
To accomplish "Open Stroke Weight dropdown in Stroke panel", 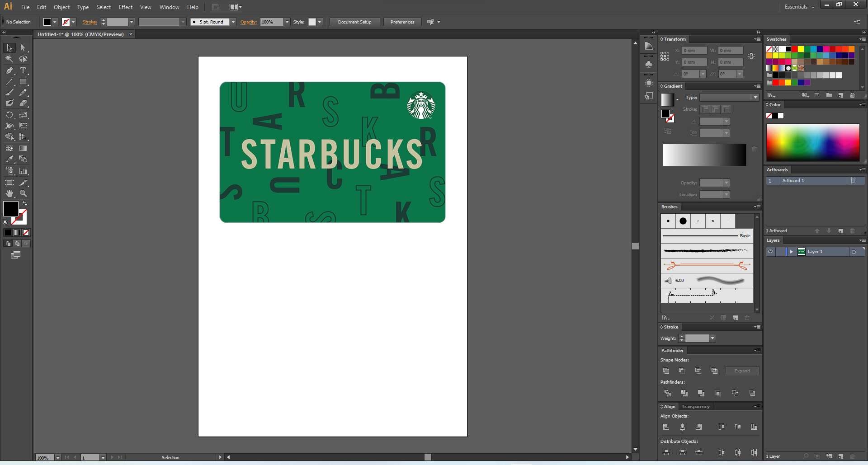I will pos(712,338).
